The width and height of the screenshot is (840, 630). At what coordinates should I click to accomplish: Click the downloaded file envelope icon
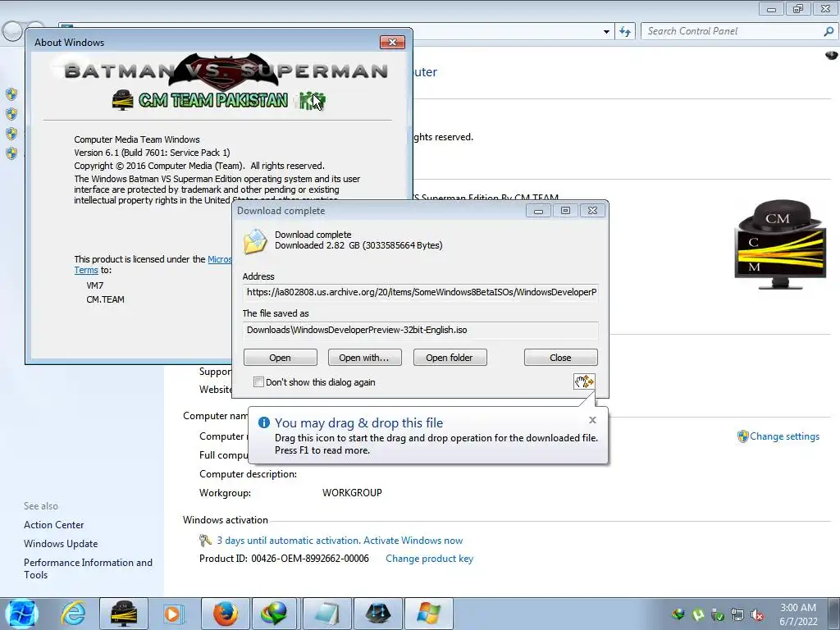[x=255, y=241]
